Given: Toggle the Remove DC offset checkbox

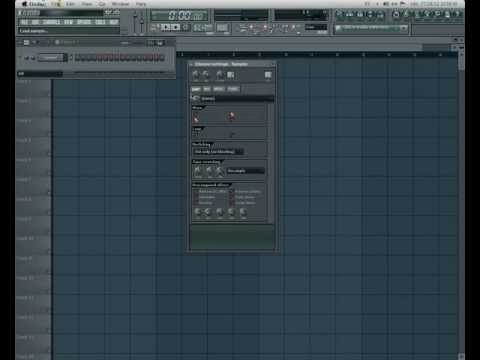Looking at the screenshot, I should [x=196, y=191].
